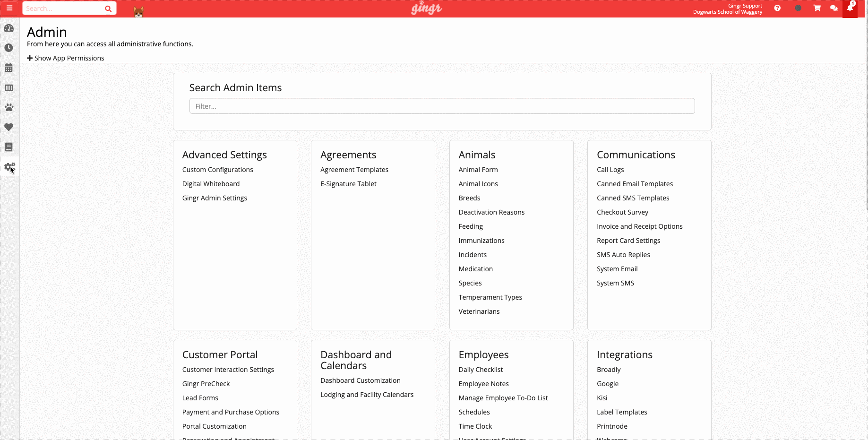Open Lodging and Facility Calendars
Screen dimensions: 868x440
367,395
